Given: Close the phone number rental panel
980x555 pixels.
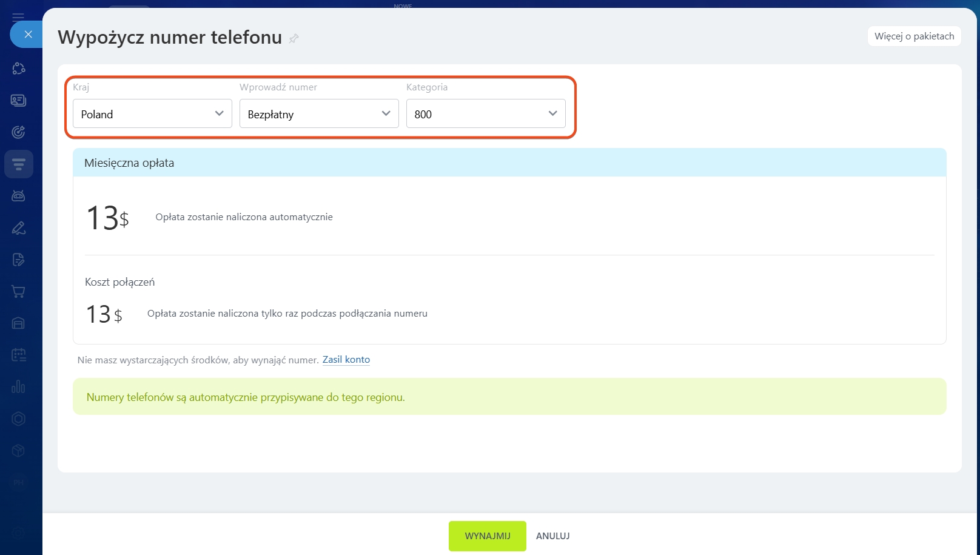Looking at the screenshot, I should click(x=28, y=35).
